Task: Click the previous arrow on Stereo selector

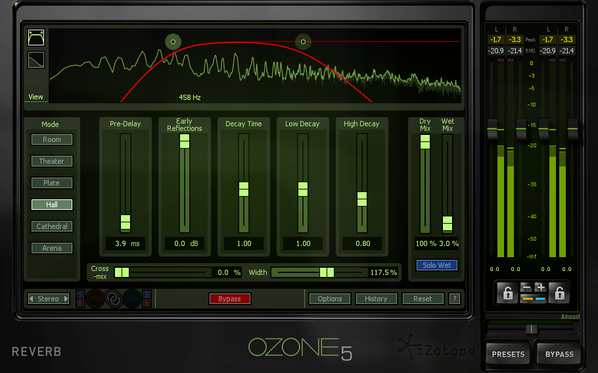Action: click(31, 299)
